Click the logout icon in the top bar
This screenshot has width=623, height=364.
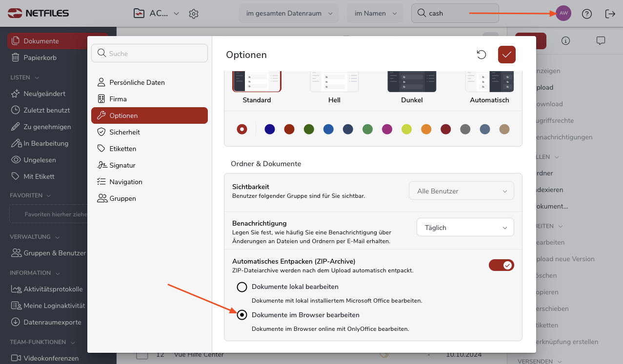tap(610, 14)
